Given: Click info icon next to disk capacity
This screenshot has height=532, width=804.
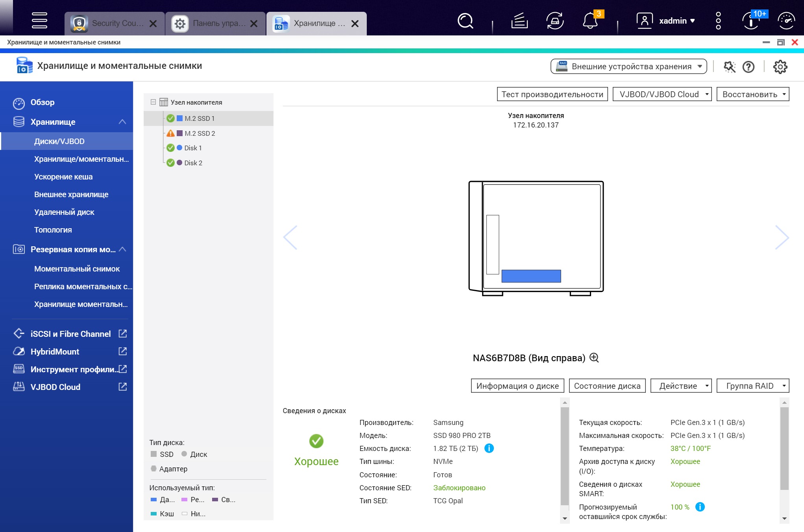Looking at the screenshot, I should (489, 448).
